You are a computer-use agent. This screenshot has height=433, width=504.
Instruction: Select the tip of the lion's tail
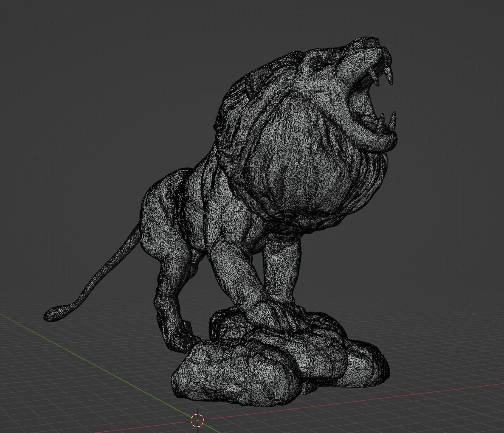pos(55,314)
